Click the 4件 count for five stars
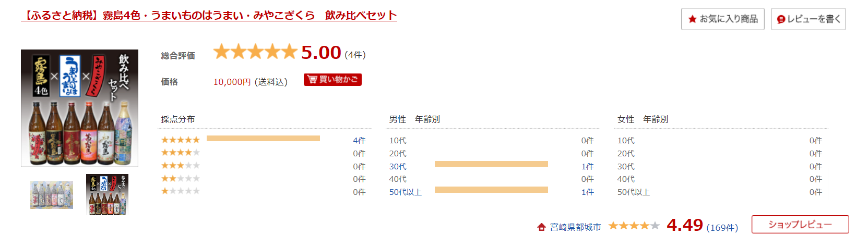 coord(359,141)
